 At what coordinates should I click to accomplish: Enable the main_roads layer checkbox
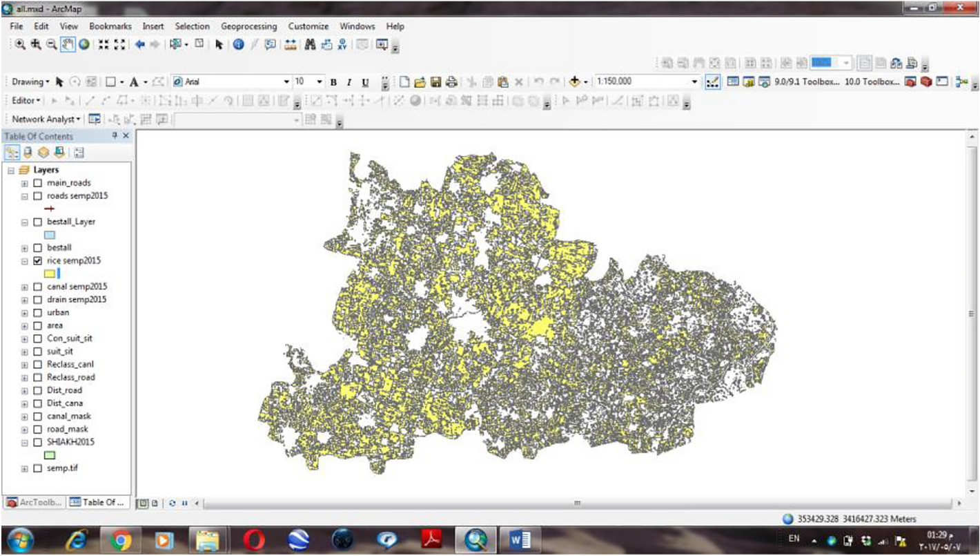(37, 183)
